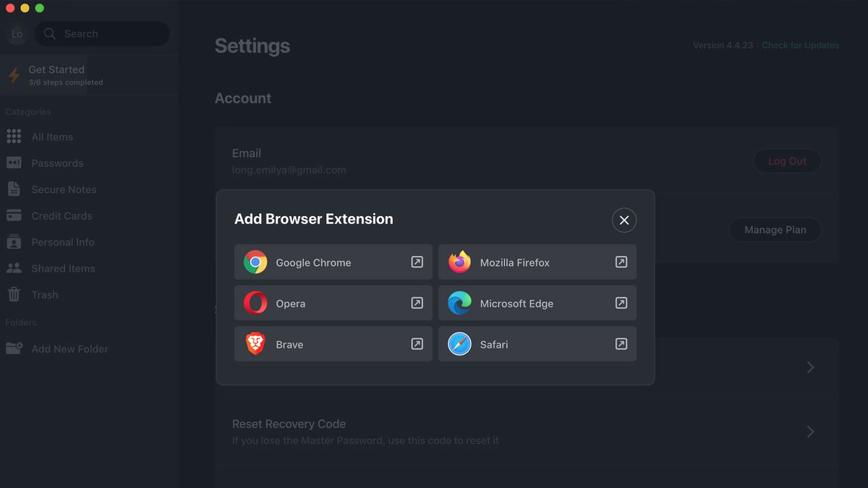Click Add New Folder

[69, 348]
